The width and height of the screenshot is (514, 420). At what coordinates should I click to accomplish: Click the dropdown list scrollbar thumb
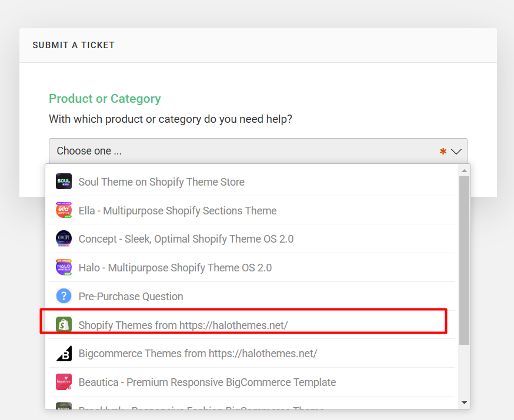[x=464, y=261]
